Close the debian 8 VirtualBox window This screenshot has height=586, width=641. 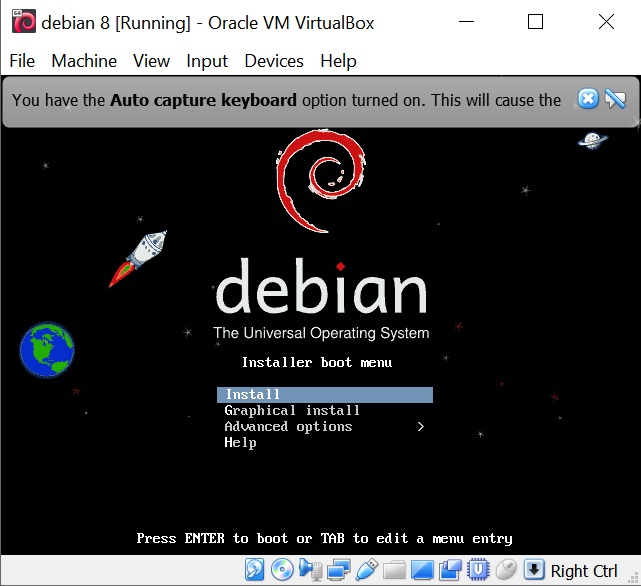(606, 22)
